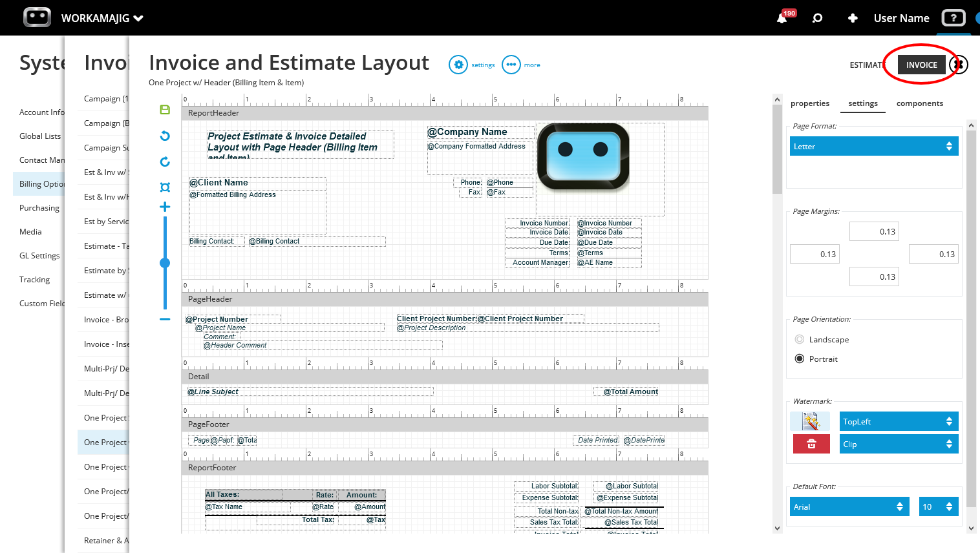
Task: Click the redo arrow icon
Action: (165, 162)
